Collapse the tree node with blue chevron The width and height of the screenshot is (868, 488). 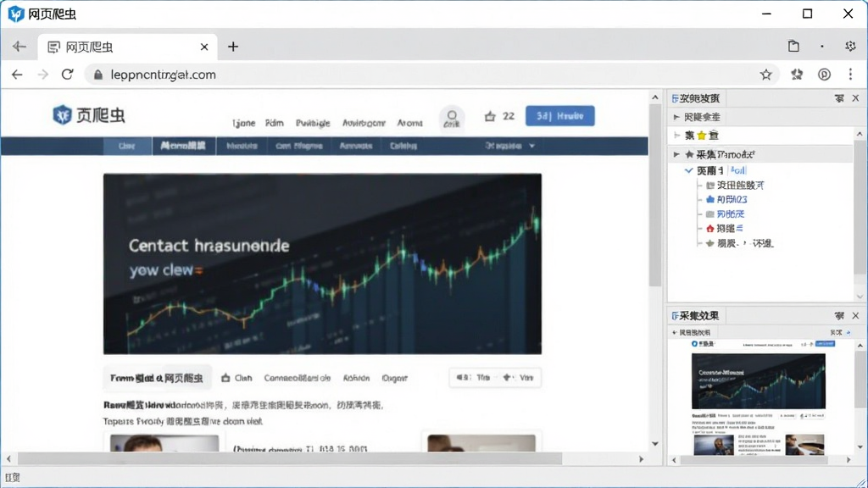click(688, 170)
